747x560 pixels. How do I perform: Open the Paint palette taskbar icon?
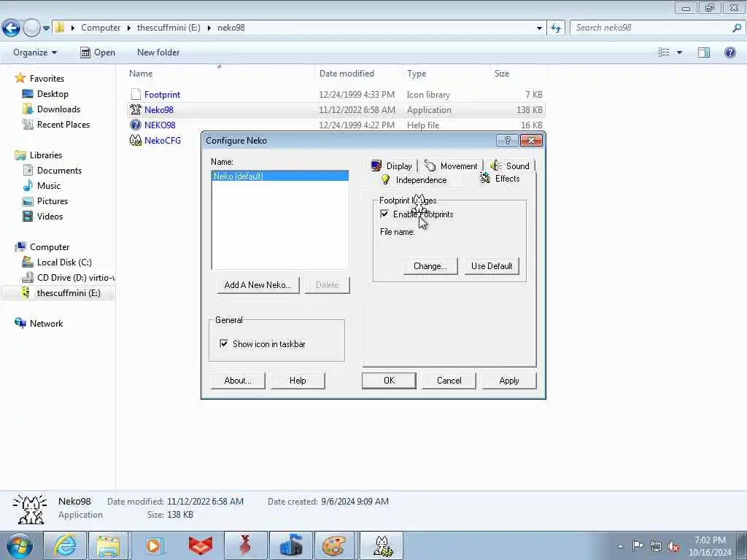(333, 546)
